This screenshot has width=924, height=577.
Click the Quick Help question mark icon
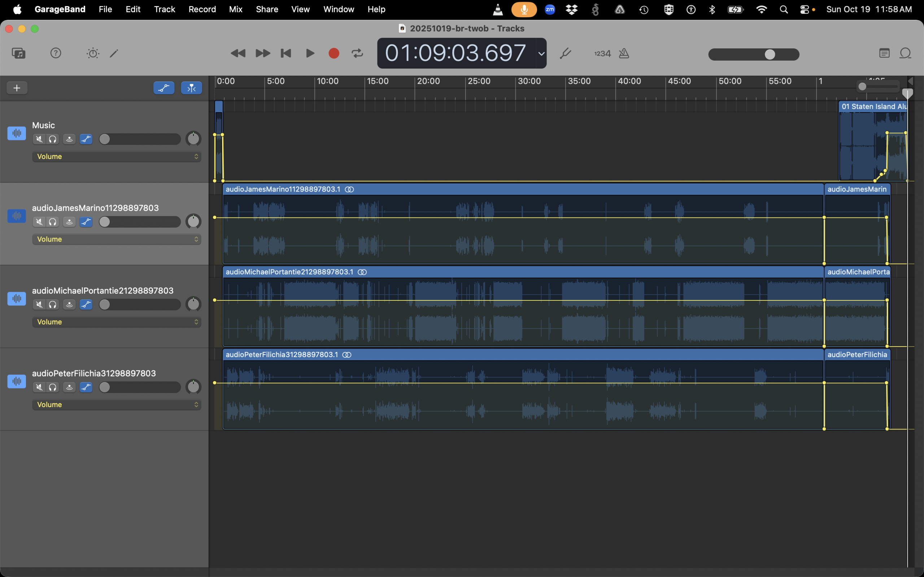coord(56,53)
